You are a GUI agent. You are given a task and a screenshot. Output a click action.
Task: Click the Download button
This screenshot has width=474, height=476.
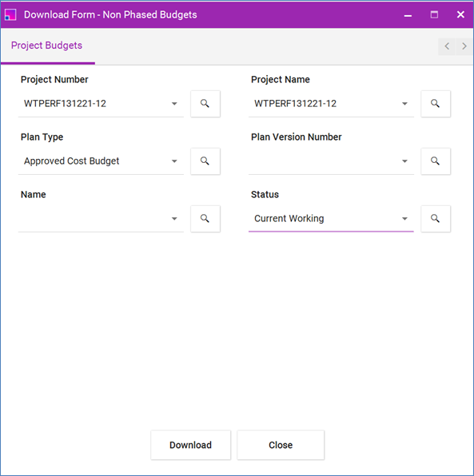[x=190, y=445]
